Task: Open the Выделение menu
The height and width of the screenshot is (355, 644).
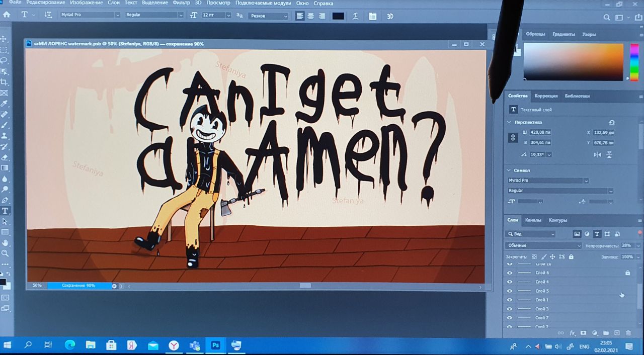Action: tap(154, 3)
